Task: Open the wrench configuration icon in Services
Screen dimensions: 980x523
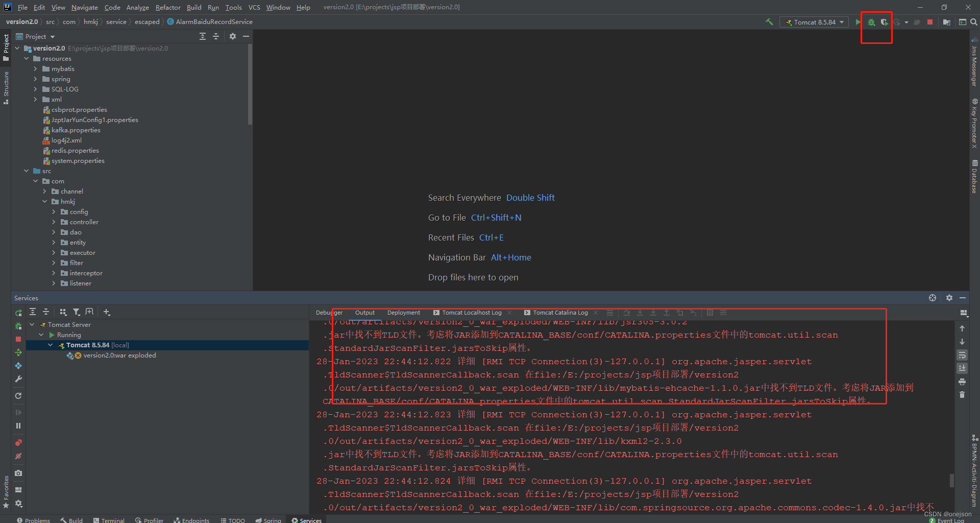Action: [x=18, y=379]
